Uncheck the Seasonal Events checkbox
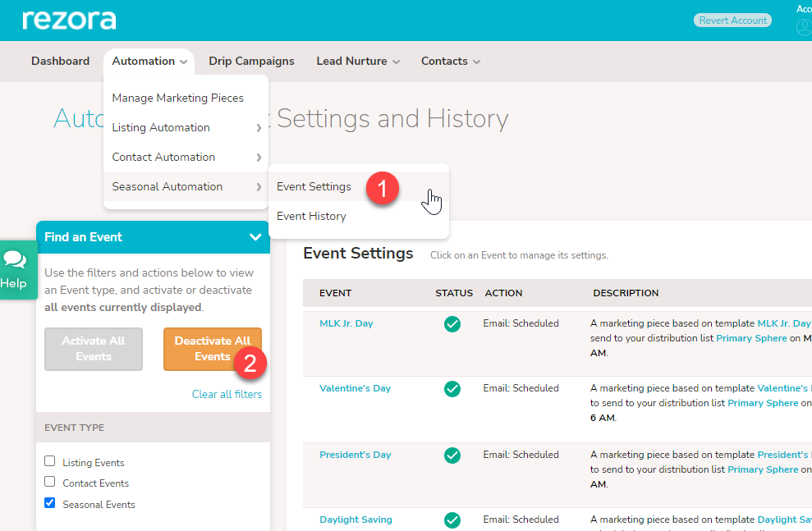 pyautogui.click(x=50, y=503)
